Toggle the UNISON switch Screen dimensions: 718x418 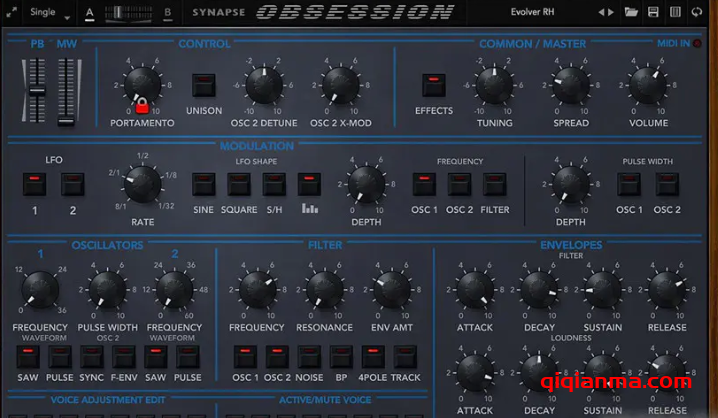(204, 85)
